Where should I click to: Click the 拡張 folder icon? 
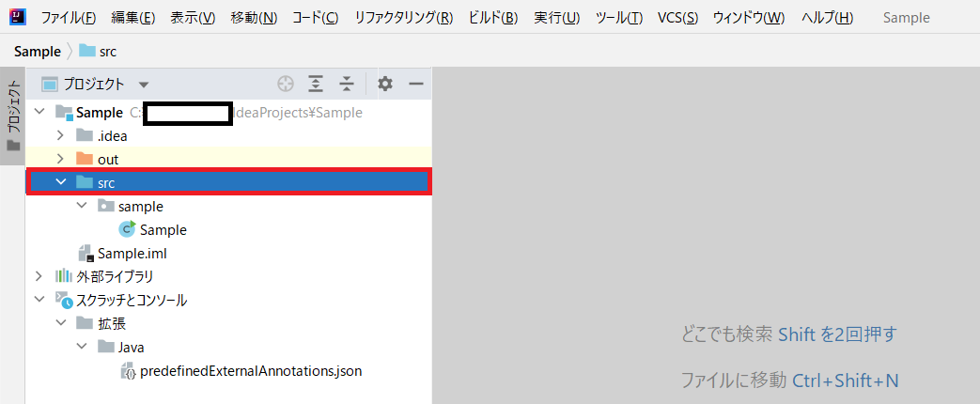click(84, 323)
